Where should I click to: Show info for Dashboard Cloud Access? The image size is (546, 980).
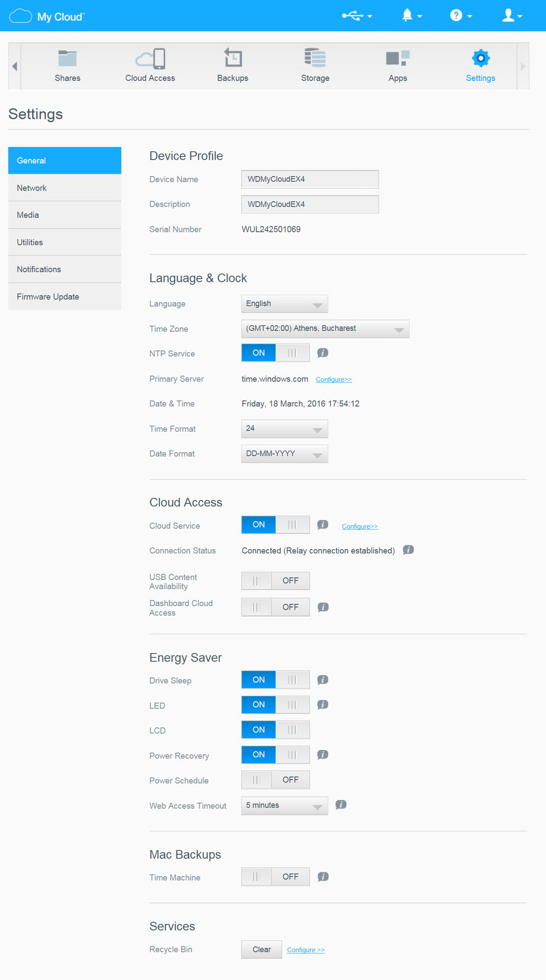tap(323, 607)
